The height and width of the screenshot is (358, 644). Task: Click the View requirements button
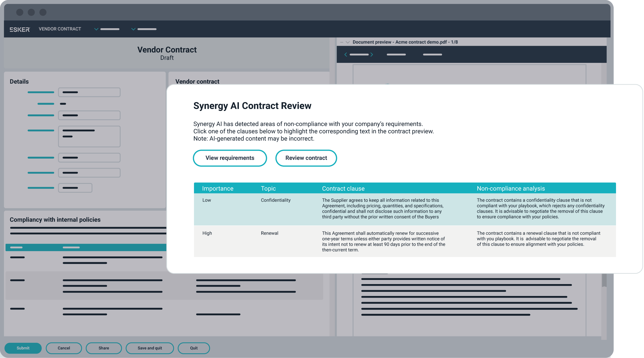coord(230,158)
